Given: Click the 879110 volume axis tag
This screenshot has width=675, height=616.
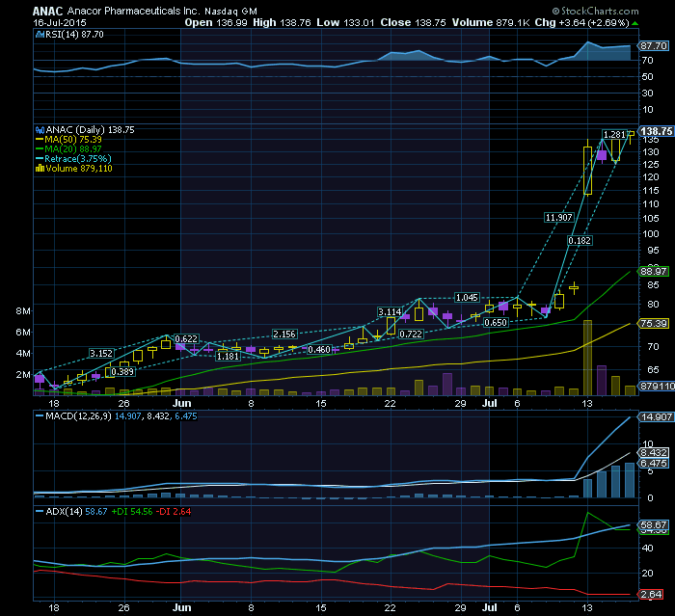Looking at the screenshot, I should (x=657, y=387).
